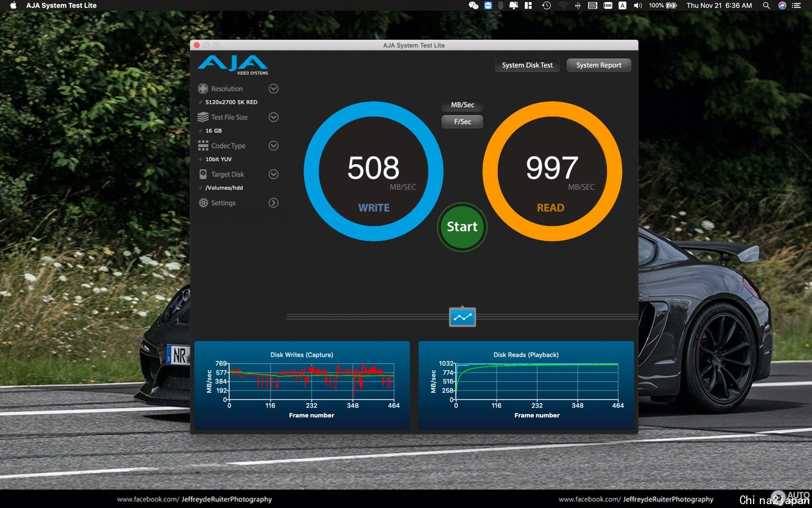Screen dimensions: 812x508
Task: Select the 5120x2700 5K RED option
Action: (231, 102)
